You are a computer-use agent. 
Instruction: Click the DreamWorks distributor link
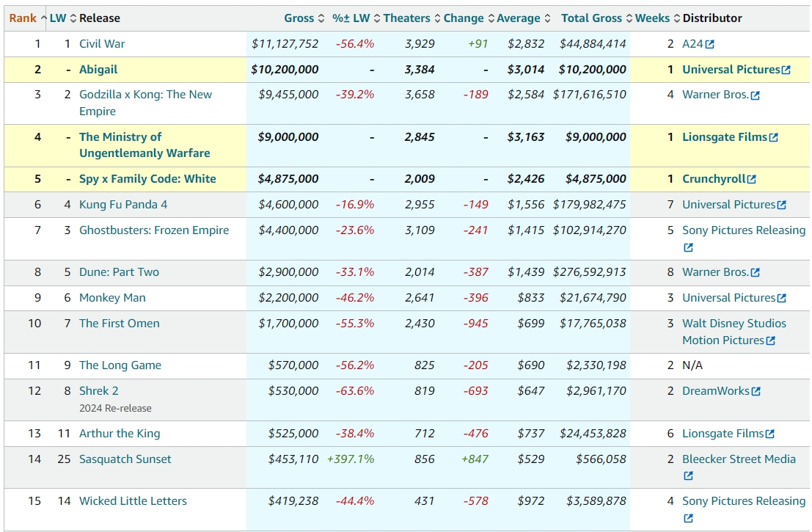716,390
